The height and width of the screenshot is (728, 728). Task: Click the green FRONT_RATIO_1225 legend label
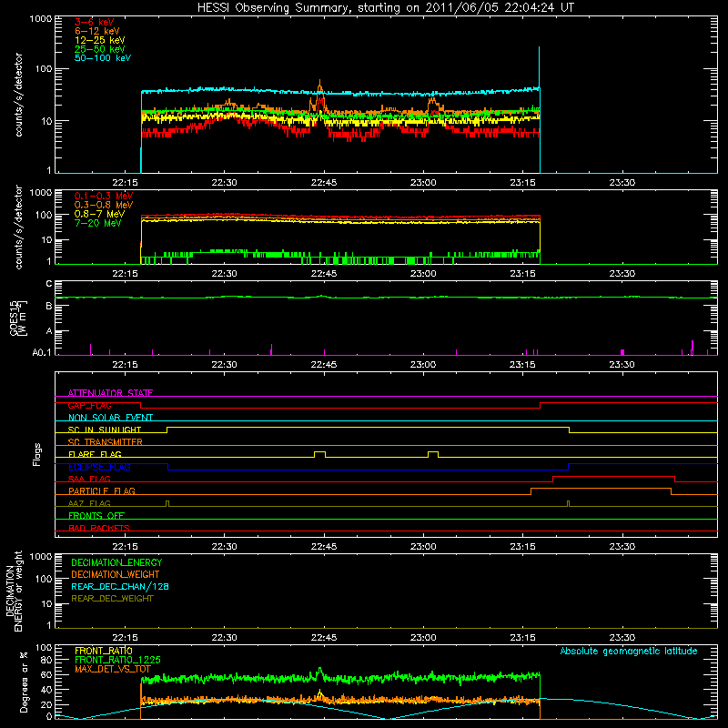click(x=117, y=660)
